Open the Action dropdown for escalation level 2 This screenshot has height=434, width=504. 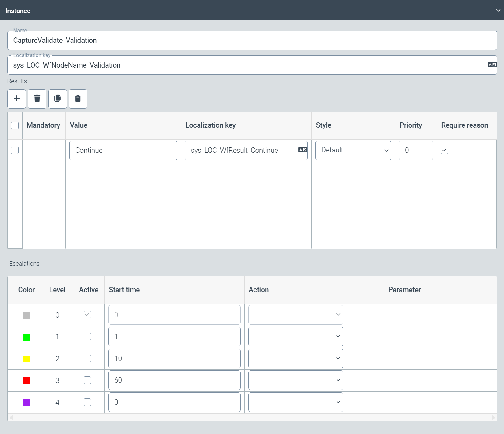295,358
